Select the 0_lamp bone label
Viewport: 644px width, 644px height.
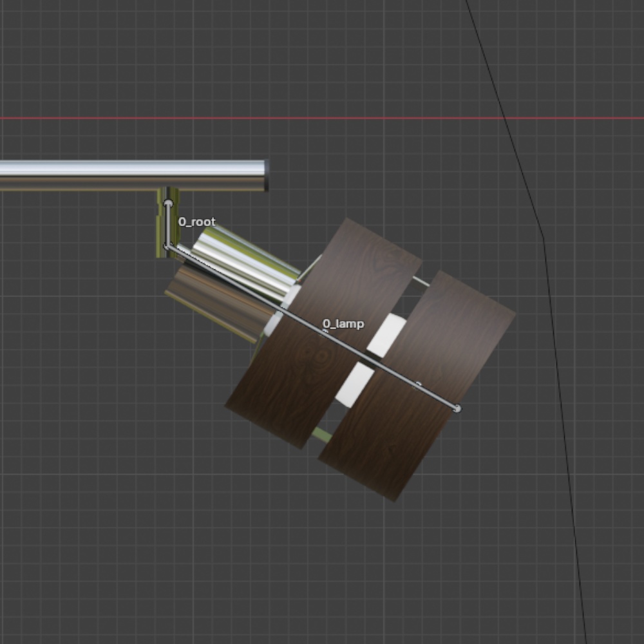[343, 324]
